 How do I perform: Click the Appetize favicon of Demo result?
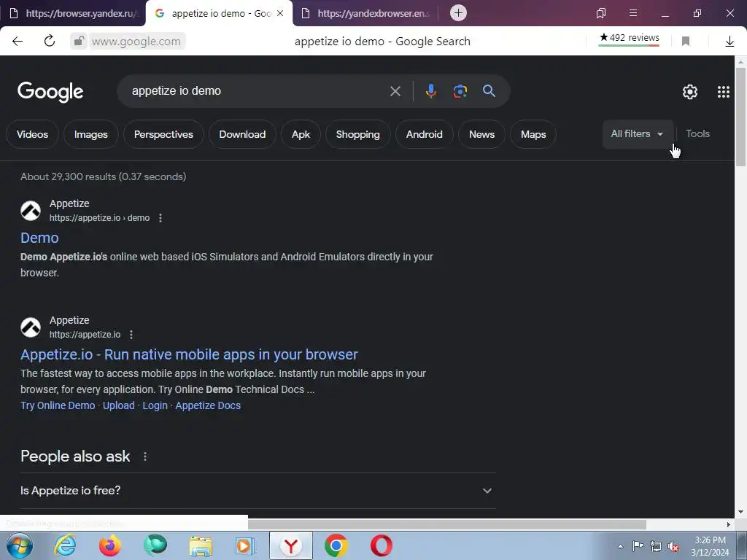(31, 211)
